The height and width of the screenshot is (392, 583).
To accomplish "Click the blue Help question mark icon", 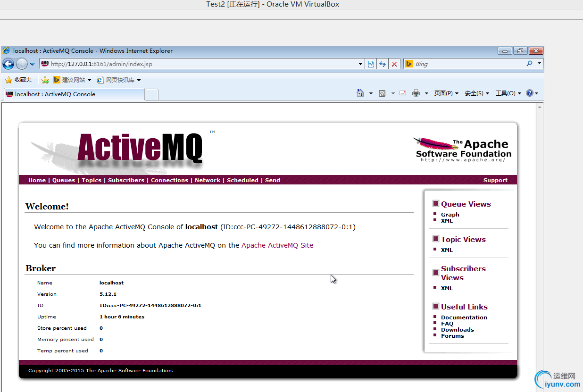I will (x=530, y=93).
